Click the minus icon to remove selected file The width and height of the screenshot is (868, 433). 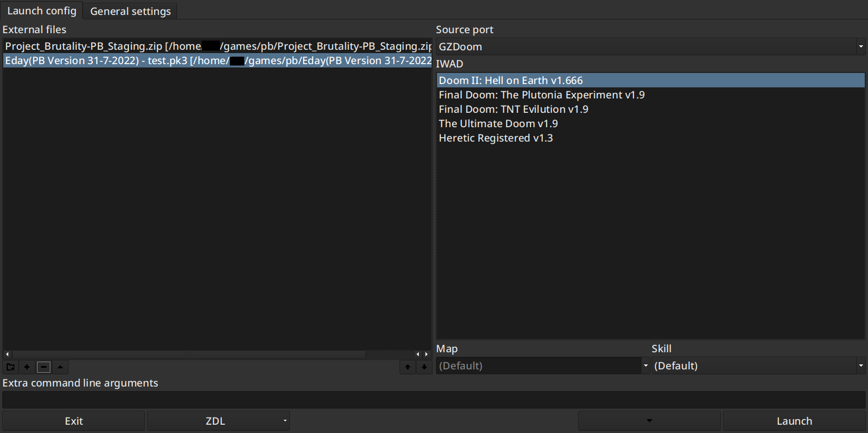coord(44,367)
